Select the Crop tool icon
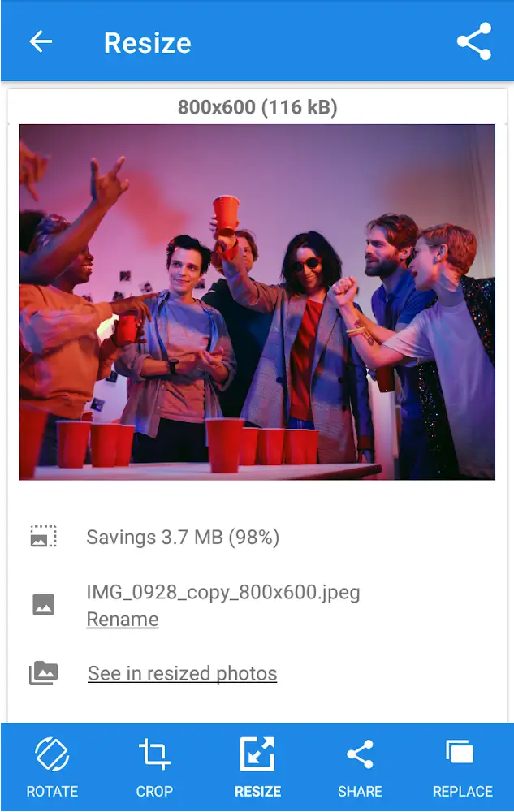Screen dimensions: 514x812 click(154, 754)
